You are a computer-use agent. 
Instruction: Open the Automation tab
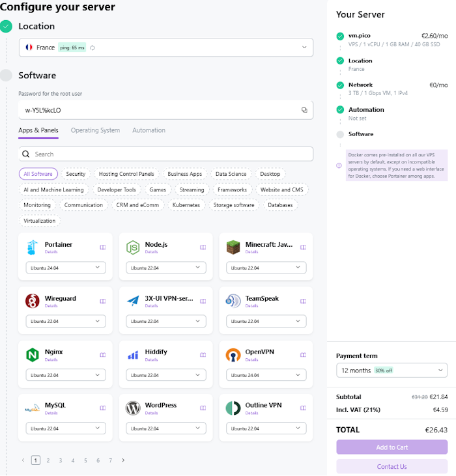(149, 130)
